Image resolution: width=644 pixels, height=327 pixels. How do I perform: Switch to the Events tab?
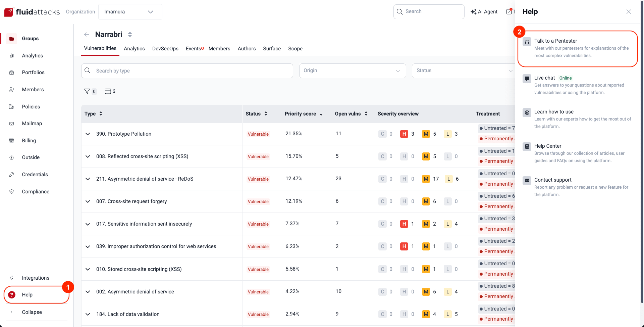pos(194,49)
